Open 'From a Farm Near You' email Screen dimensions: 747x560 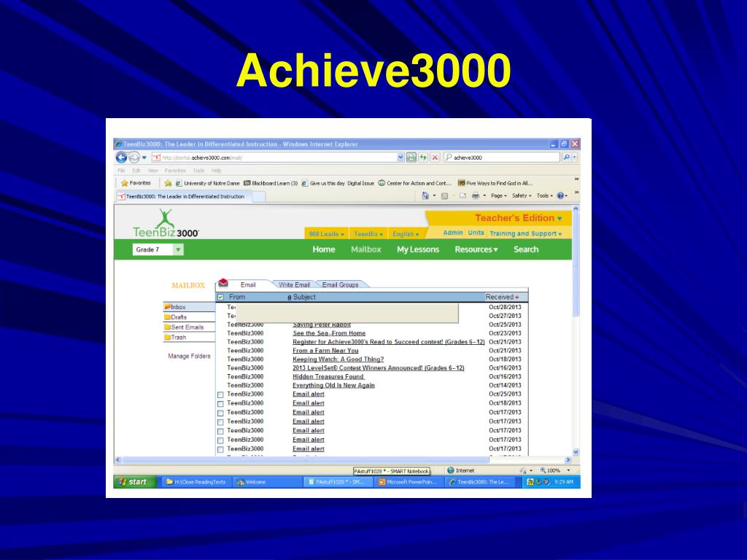click(325, 351)
